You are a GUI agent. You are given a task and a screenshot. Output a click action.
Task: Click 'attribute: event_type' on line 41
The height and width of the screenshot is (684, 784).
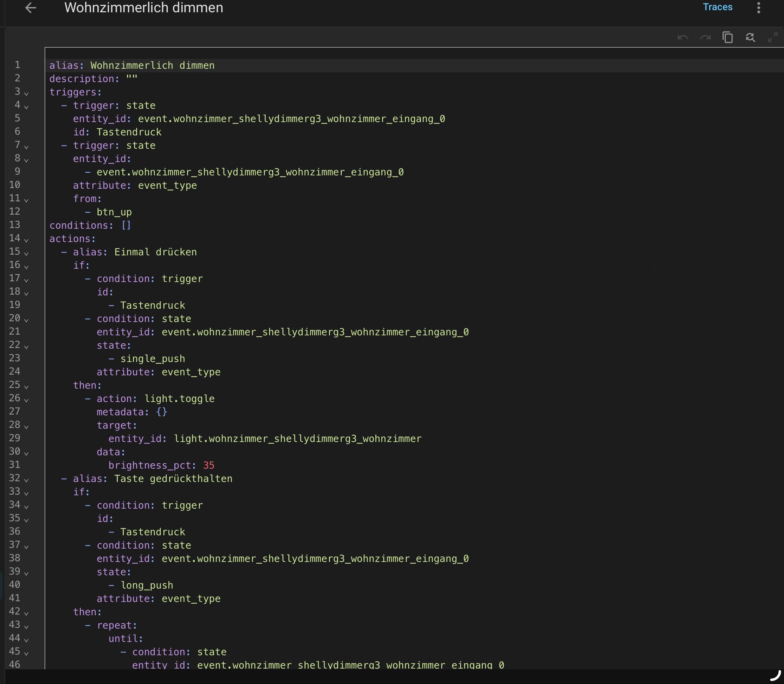click(x=159, y=598)
